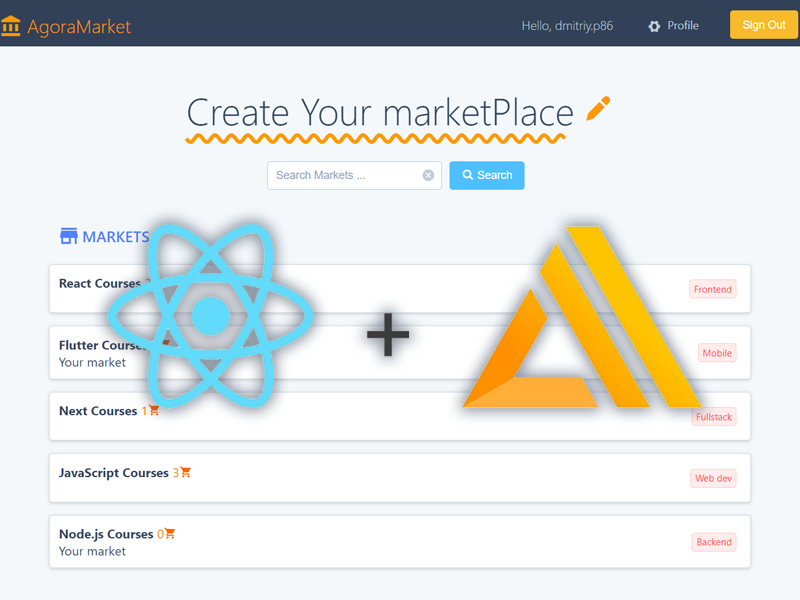800x600 pixels.
Task: Click the Next Courses cart icon
Action: (x=154, y=410)
